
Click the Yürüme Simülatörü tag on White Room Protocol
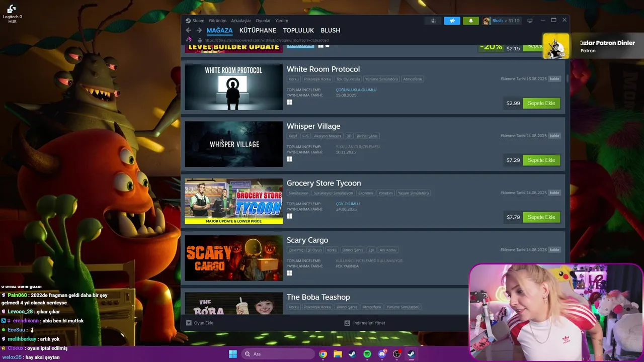click(381, 79)
